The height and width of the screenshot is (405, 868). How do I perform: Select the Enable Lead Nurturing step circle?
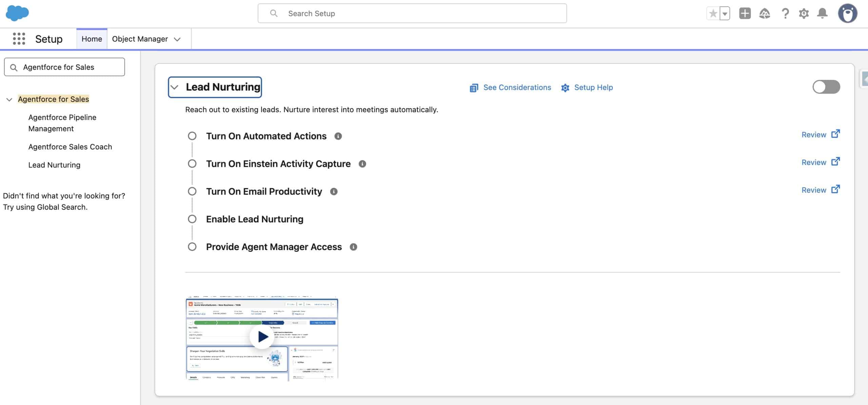pyautogui.click(x=192, y=219)
